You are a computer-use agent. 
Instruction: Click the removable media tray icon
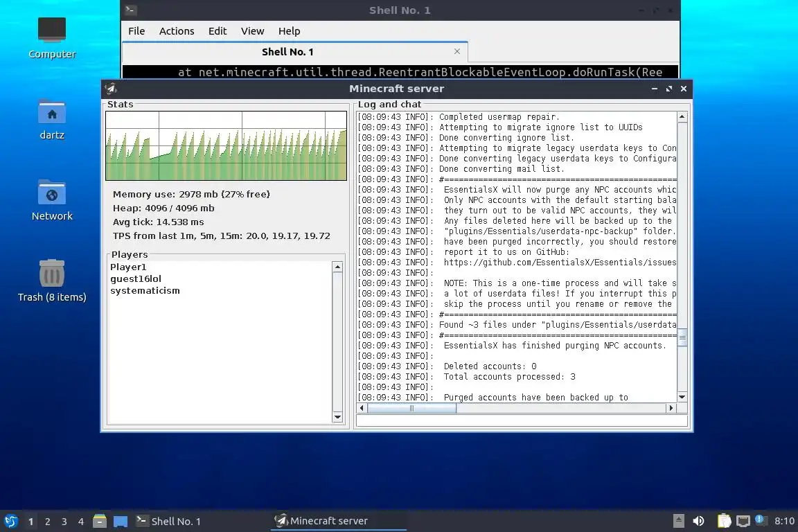tap(678, 521)
